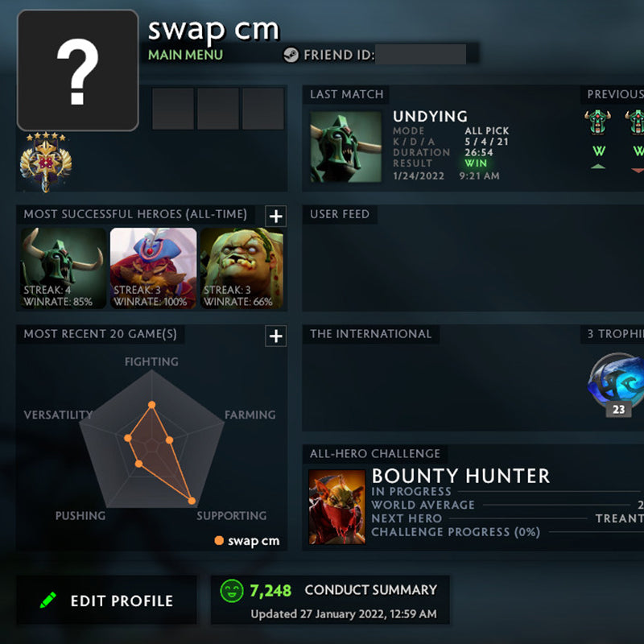The image size is (644, 644).
Task: Select the Pangolier hero card with 100% winrate
Action: [153, 268]
